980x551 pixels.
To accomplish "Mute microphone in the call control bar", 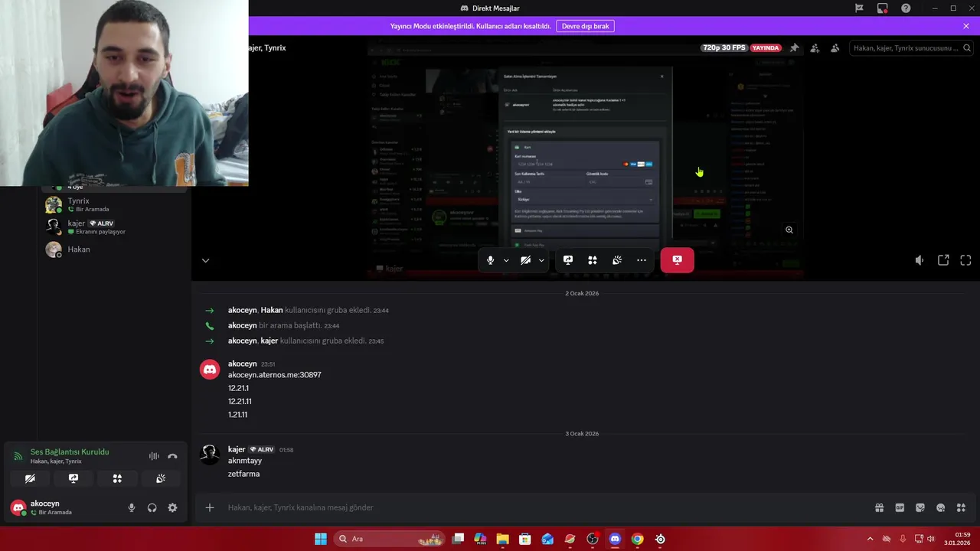I will tap(491, 260).
